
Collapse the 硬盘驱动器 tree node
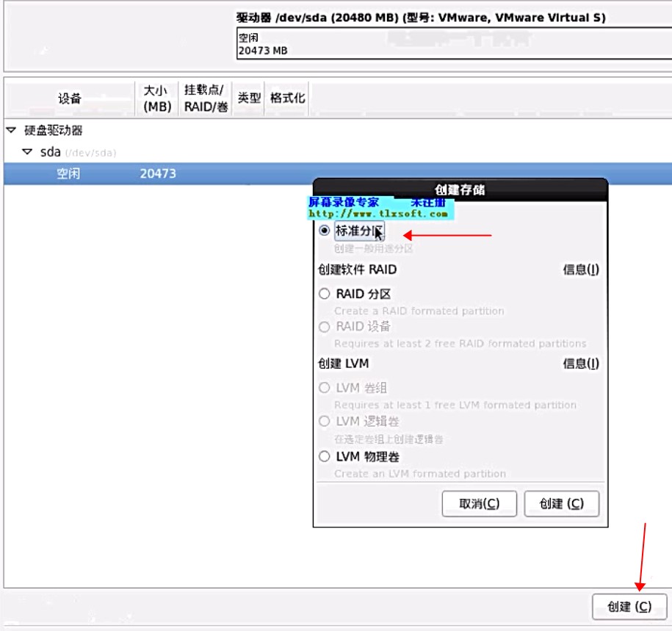coord(11,130)
